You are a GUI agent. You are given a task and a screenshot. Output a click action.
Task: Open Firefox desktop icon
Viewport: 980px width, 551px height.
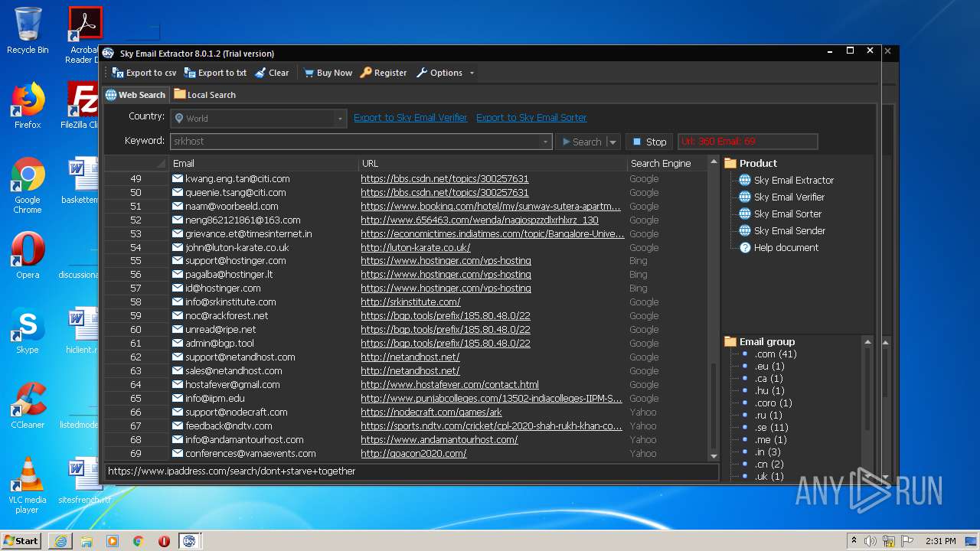point(28,105)
